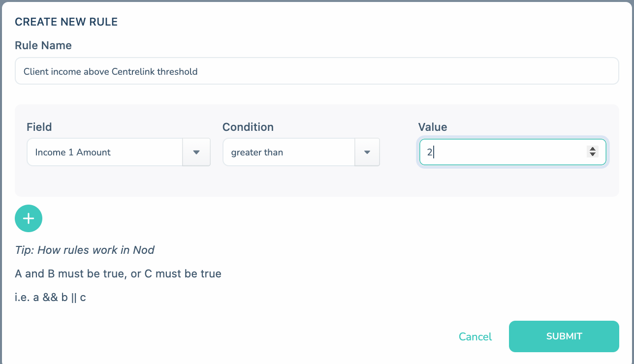Focus the Rule Name text field

tap(317, 71)
